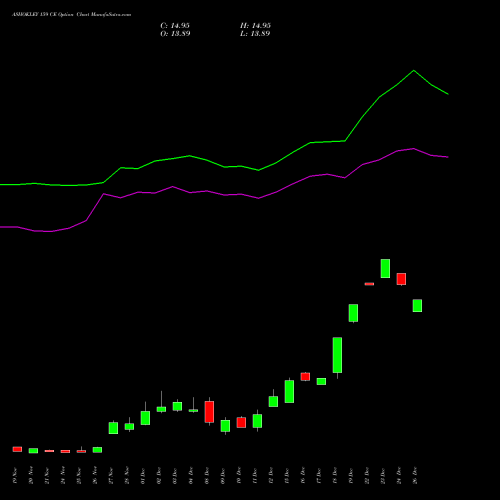Click the close value C: 14.95
This screenshot has width=500, height=500.
coord(175,26)
